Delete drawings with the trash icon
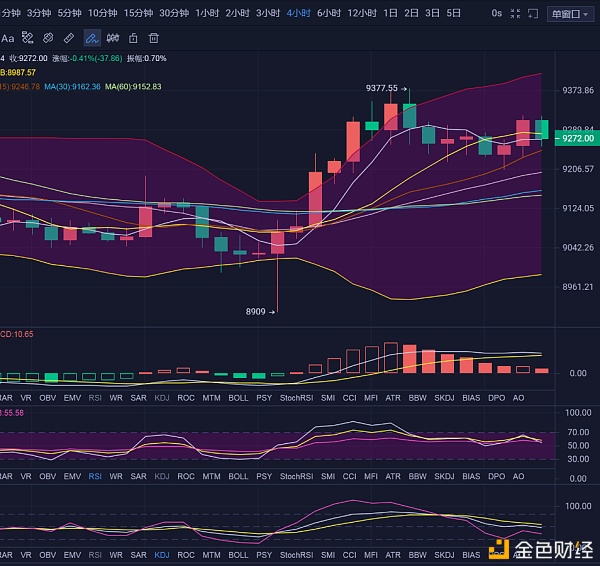 click(154, 37)
